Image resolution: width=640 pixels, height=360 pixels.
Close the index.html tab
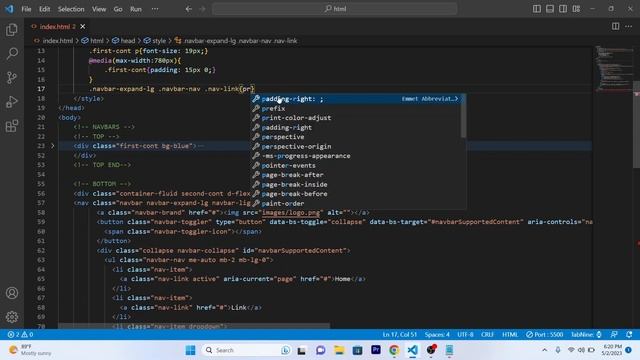point(83,27)
